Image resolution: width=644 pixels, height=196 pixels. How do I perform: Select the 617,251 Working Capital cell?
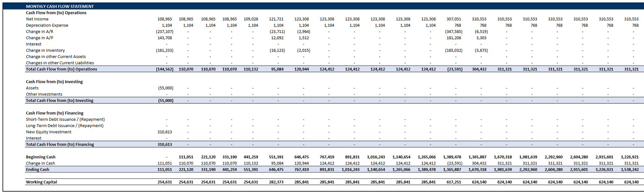click(454, 182)
